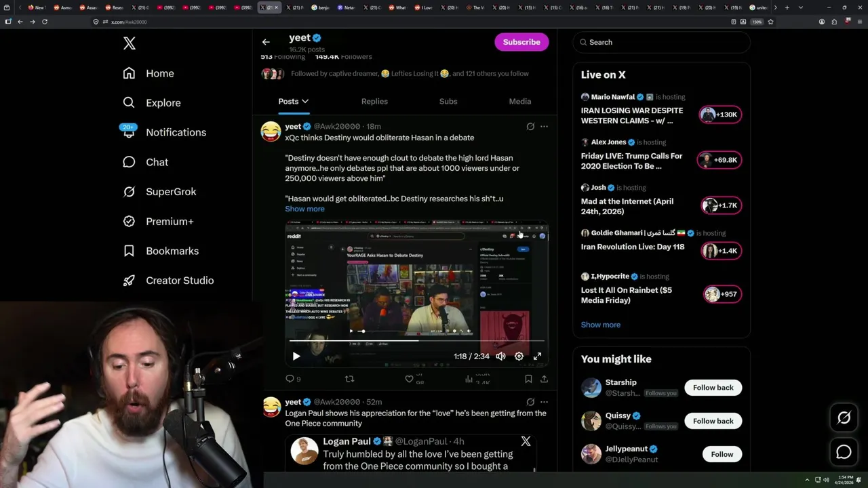This screenshot has width=868, height=488.
Task: Open Alex Jones Friday LIVE broadcast
Action: [x=662, y=155]
